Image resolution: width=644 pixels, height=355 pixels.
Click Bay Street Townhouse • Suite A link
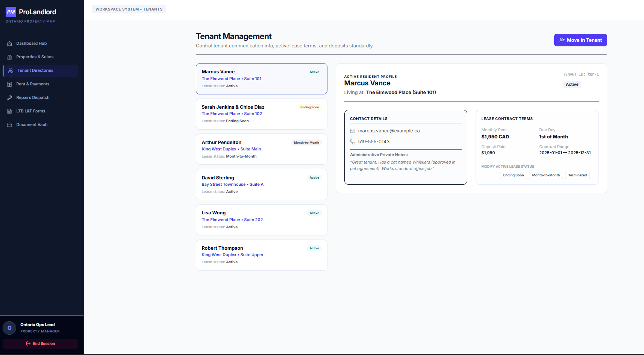coord(233,185)
